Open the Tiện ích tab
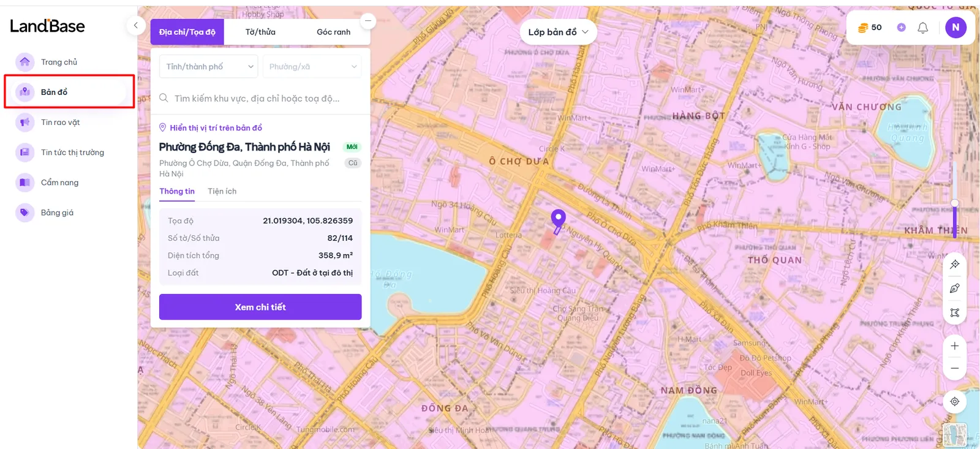980x449 pixels. [222, 191]
